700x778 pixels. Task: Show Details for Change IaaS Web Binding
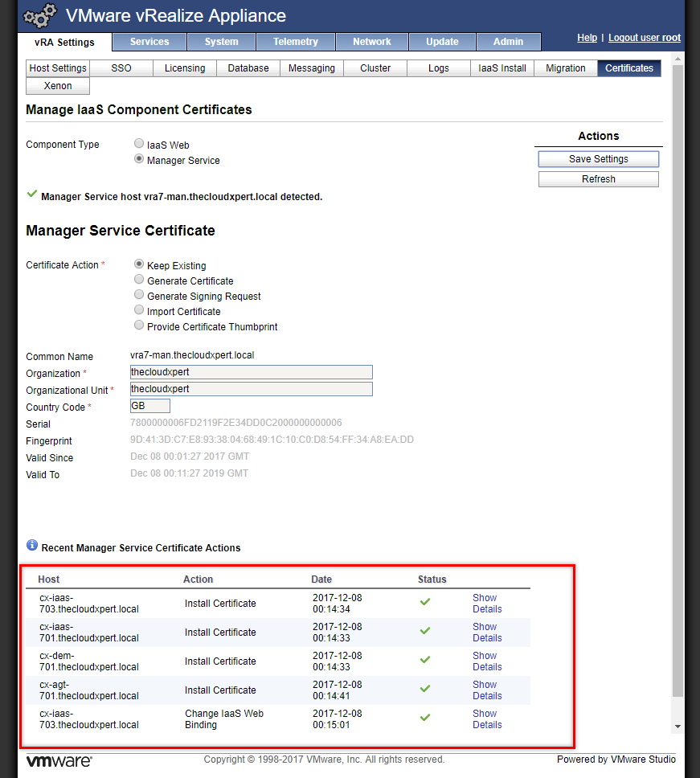(486, 719)
